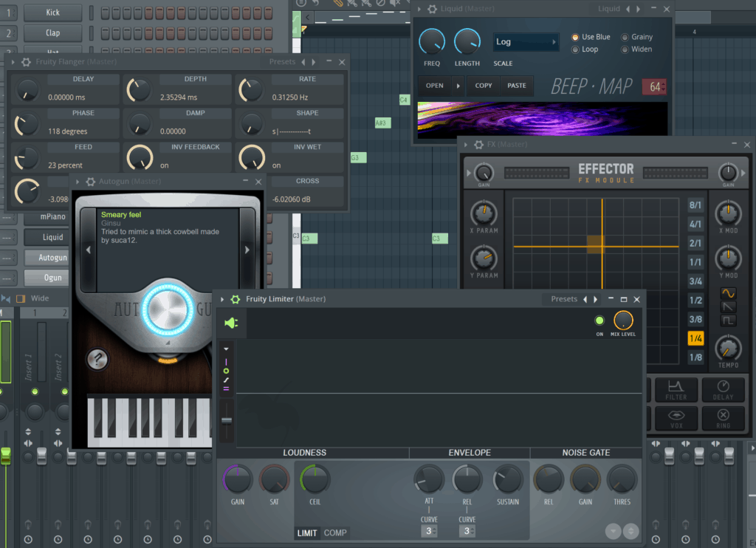Go to next Autogun preset with right arrow
This screenshot has width=756, height=548.
tap(247, 250)
